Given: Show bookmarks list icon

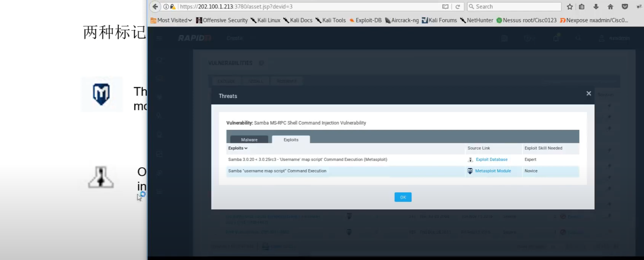Looking at the screenshot, I should coord(582,7).
